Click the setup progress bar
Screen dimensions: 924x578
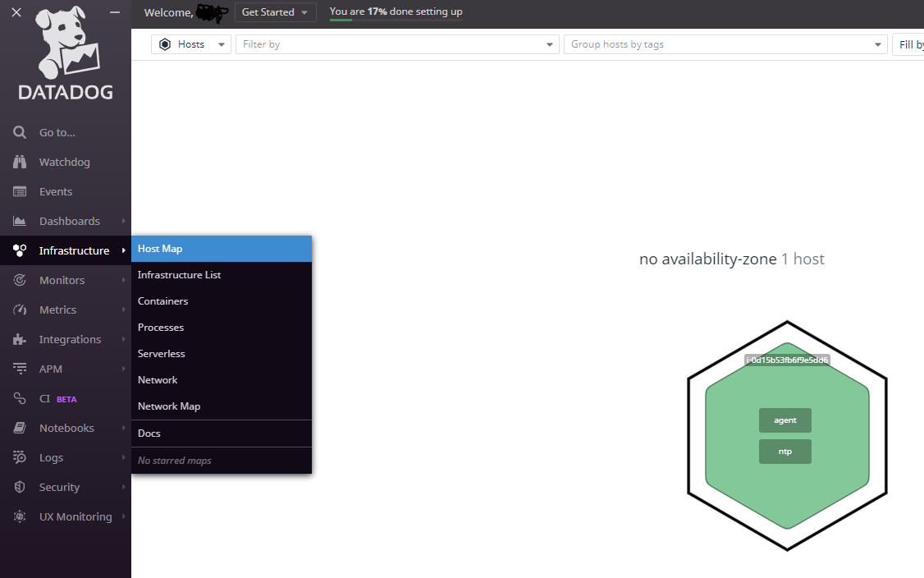396,20
